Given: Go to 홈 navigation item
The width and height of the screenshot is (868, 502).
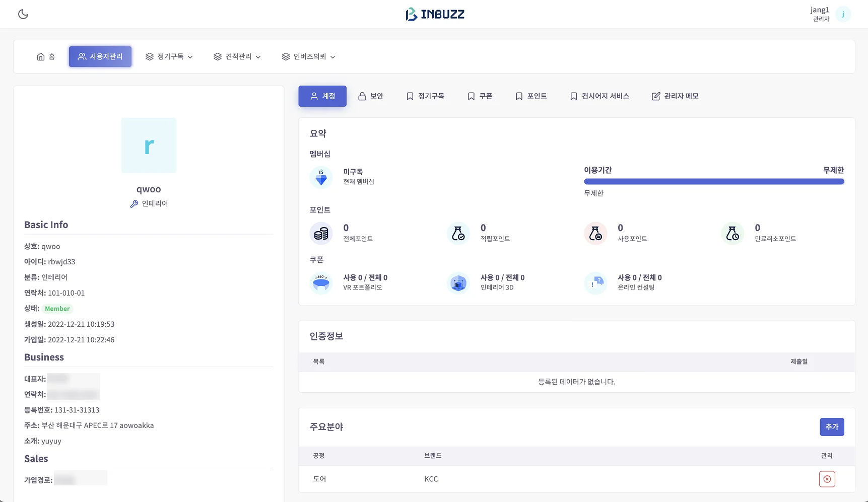Looking at the screenshot, I should point(46,56).
